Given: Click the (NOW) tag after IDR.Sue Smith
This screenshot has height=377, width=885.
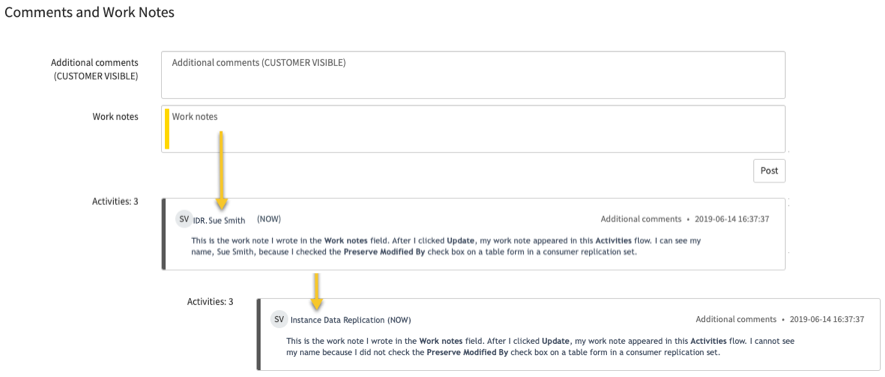Looking at the screenshot, I should (x=269, y=219).
